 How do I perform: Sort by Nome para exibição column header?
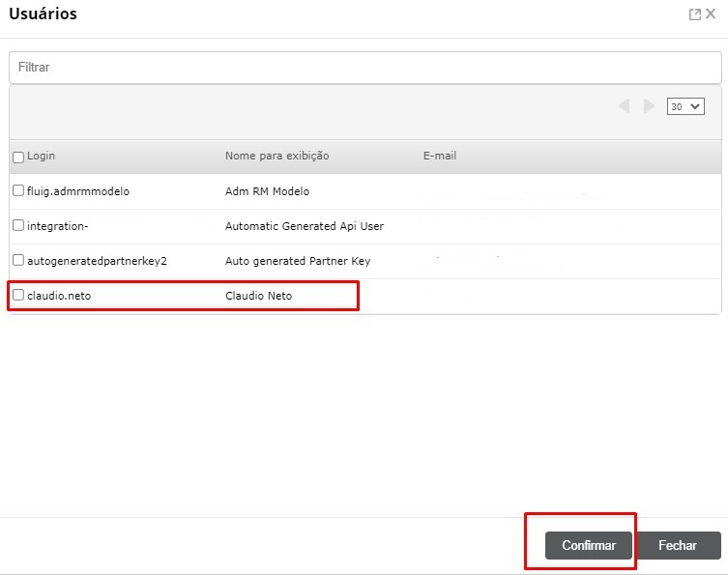(277, 156)
